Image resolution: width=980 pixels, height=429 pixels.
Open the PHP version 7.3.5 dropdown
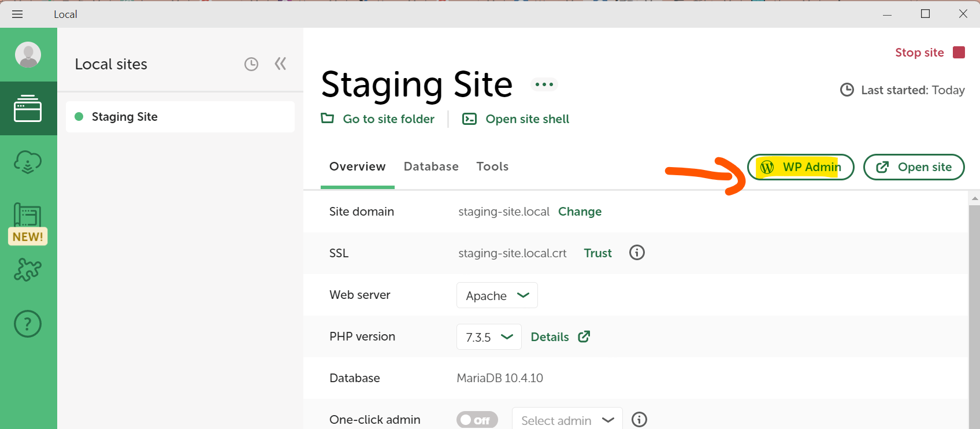(x=489, y=337)
